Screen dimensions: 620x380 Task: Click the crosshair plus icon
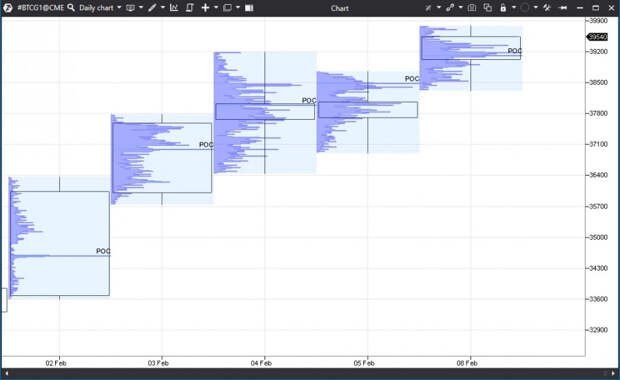click(205, 8)
